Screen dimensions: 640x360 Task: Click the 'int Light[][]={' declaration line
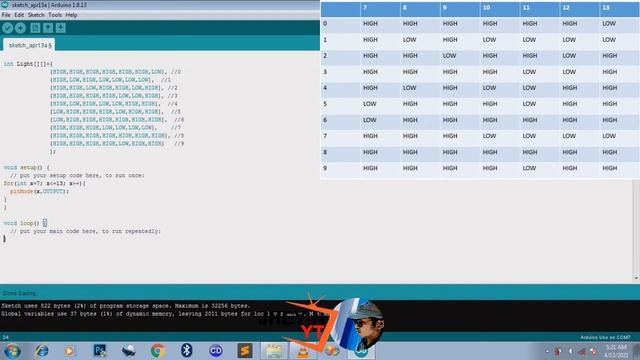(28, 64)
